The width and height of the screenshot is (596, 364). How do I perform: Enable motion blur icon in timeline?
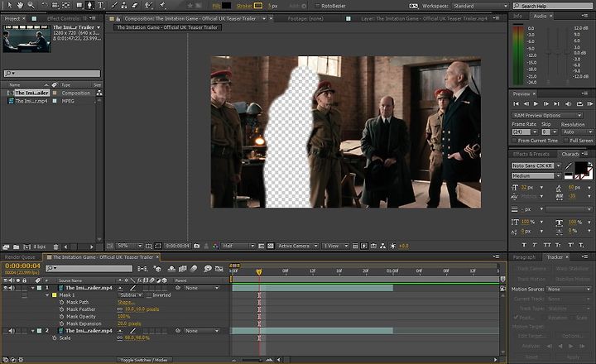click(x=194, y=269)
